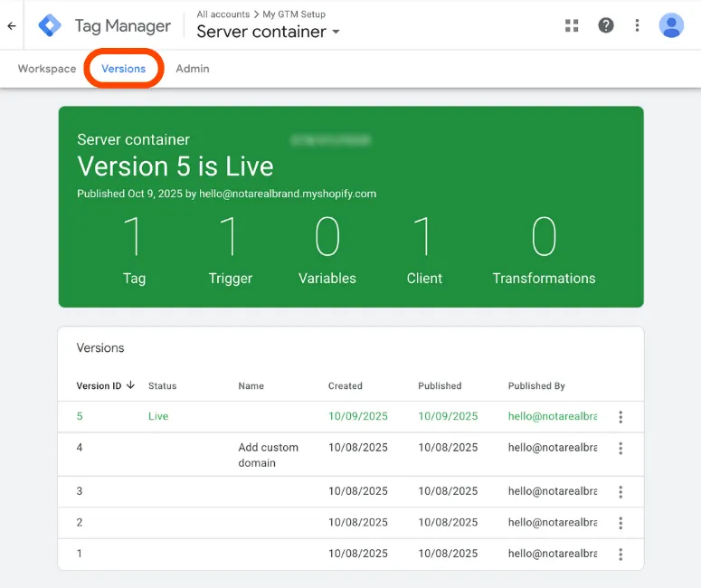
Task: Click the Published column header
Action: click(440, 386)
